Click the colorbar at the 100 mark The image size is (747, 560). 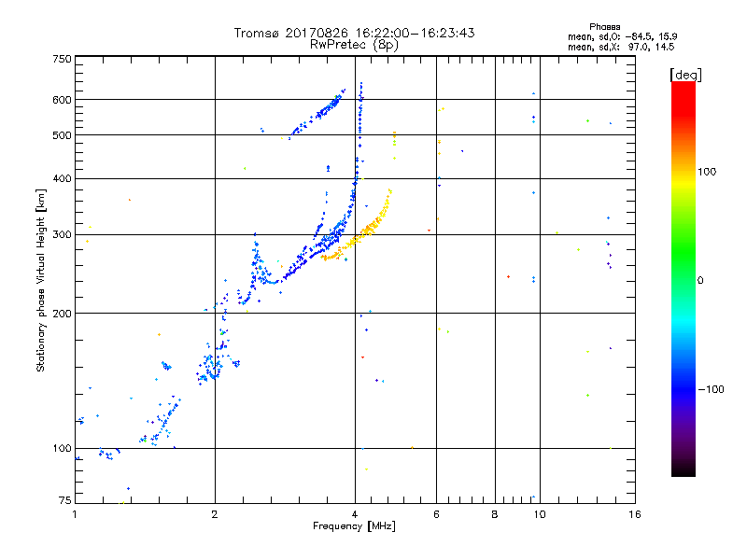[684, 172]
